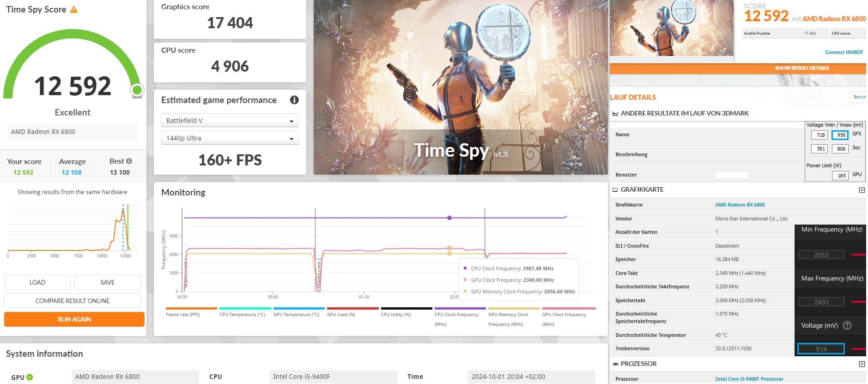Click the RUN AGAIN button
Image resolution: width=868 pixels, height=384 pixels.
pyautogui.click(x=74, y=319)
